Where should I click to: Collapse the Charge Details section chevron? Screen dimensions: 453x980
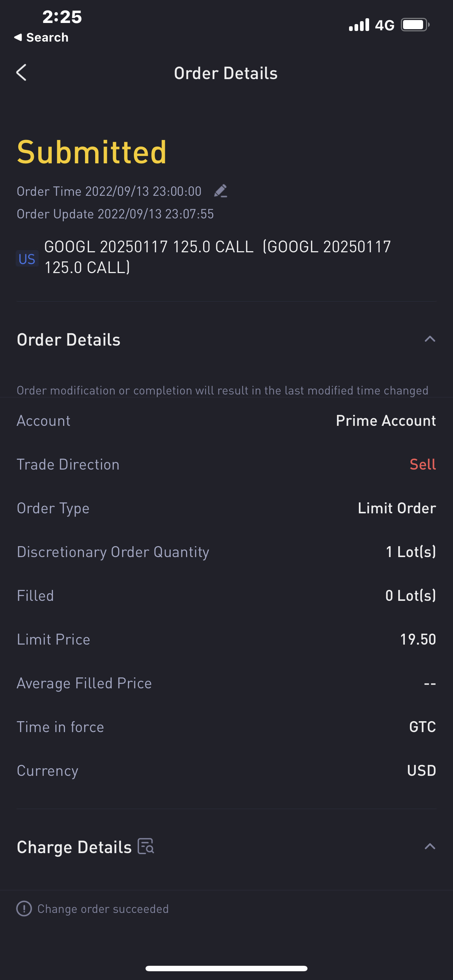(x=430, y=847)
